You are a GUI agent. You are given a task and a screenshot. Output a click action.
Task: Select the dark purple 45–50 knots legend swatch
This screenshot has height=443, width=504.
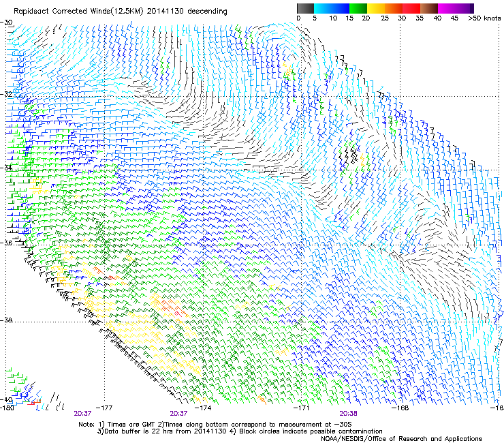coord(464,8)
